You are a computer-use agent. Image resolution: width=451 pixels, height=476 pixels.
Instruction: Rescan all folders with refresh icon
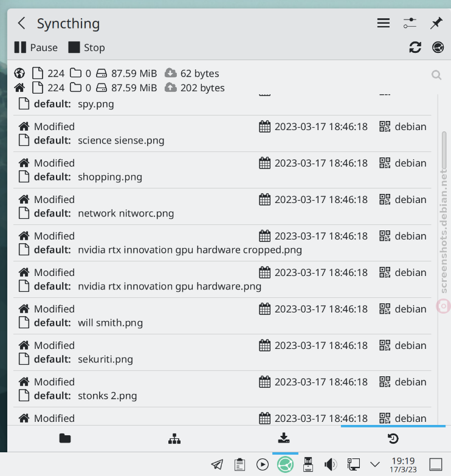[415, 47]
